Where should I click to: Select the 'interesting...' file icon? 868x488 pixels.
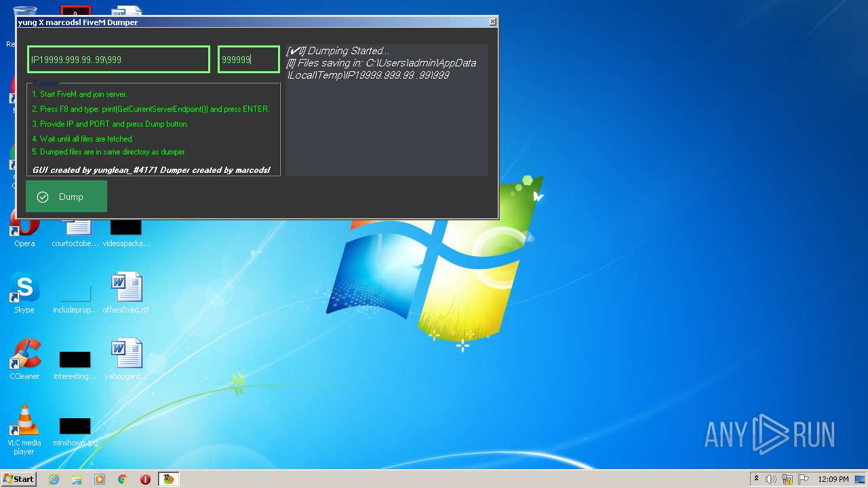pos(75,365)
